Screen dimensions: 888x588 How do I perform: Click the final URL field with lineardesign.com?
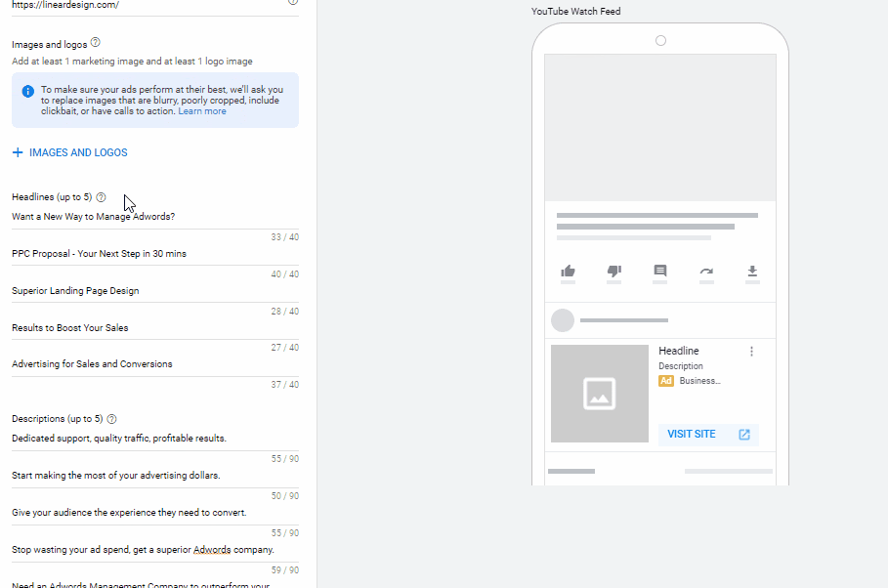tap(147, 5)
